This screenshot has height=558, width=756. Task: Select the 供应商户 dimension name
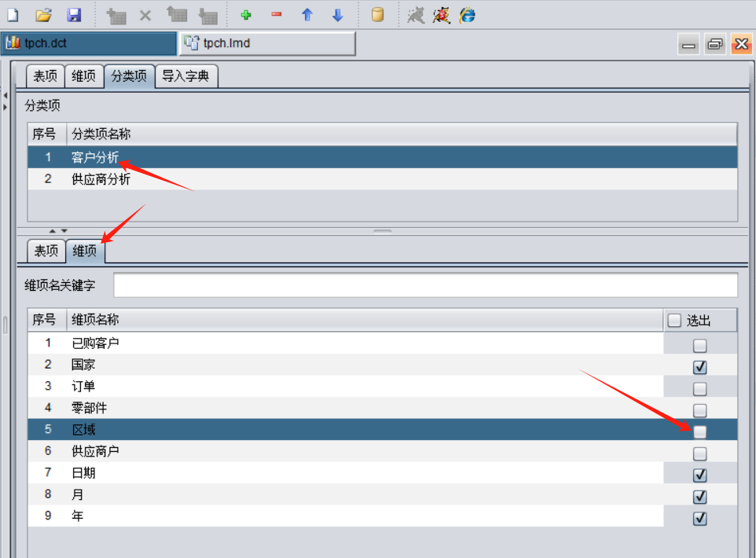coord(95,451)
